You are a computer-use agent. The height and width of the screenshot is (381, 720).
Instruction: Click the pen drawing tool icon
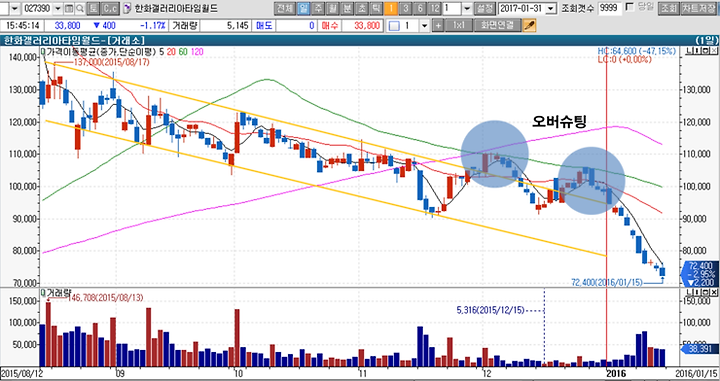pos(529,25)
